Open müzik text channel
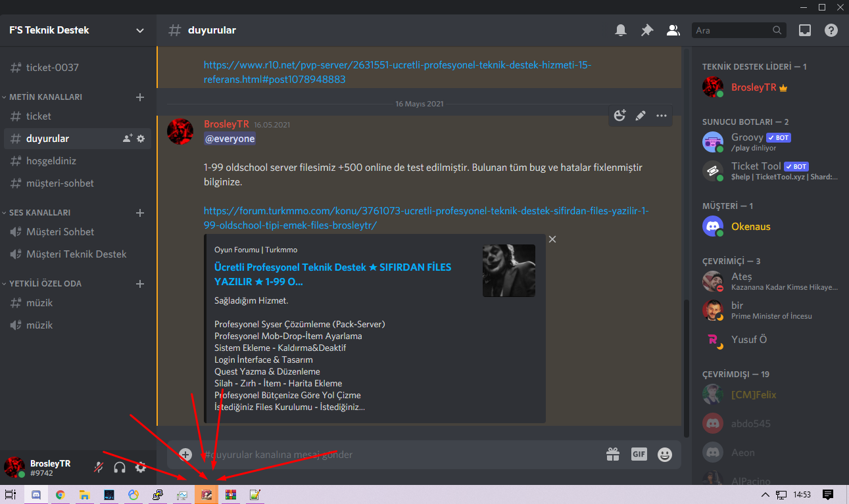Viewport: 849px width, 504px height. (78, 303)
